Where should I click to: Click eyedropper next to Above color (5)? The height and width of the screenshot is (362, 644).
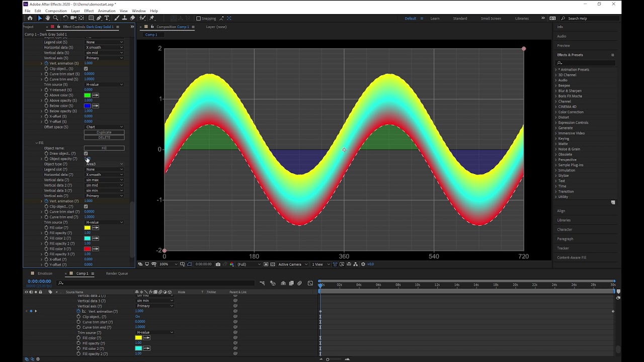point(96,95)
